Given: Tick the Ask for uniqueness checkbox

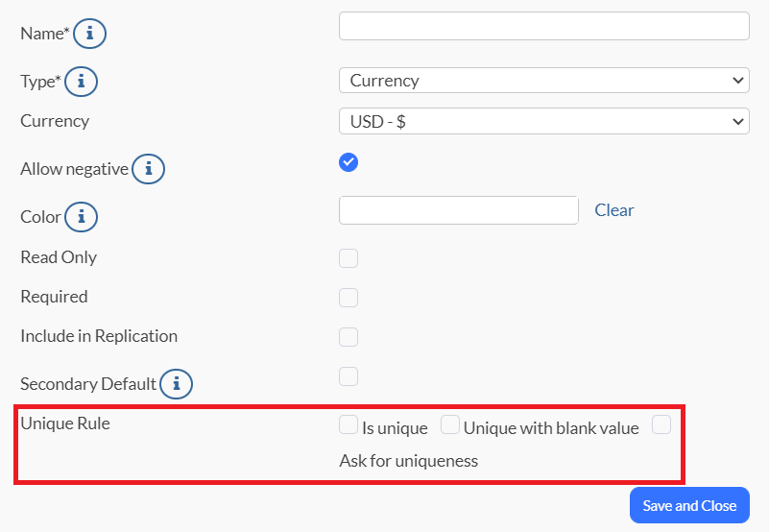Looking at the screenshot, I should [x=661, y=424].
